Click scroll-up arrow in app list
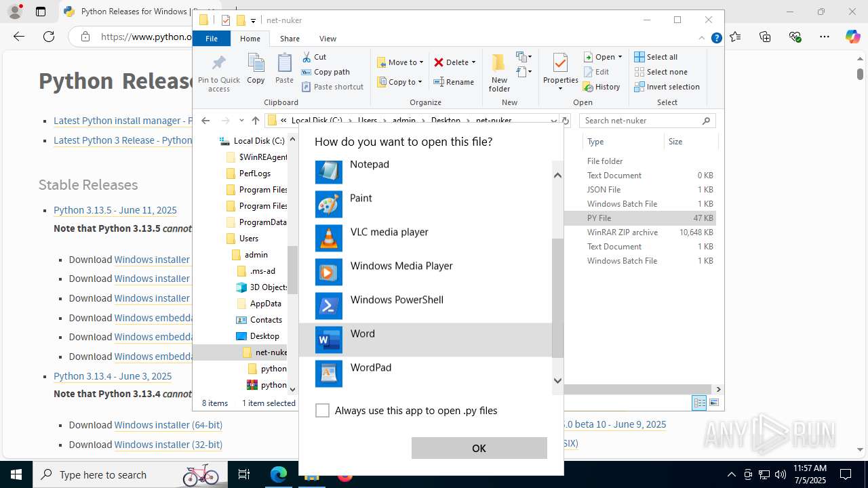868x488 pixels. (557, 176)
